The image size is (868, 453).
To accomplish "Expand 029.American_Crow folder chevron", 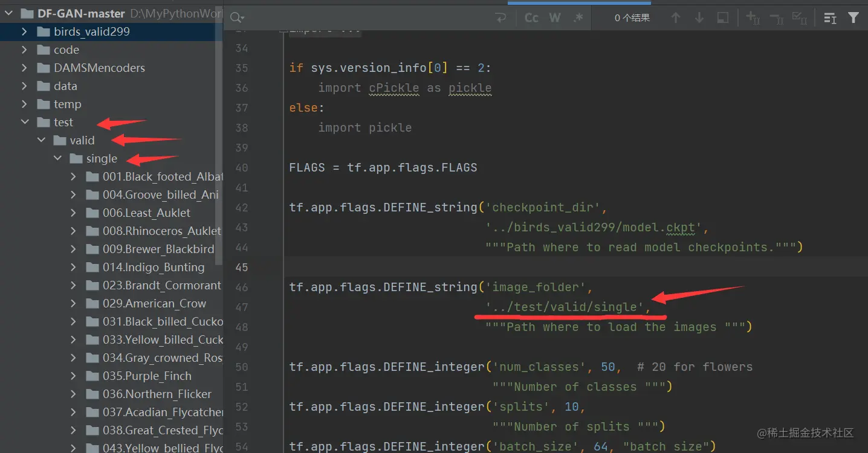I will (x=73, y=303).
